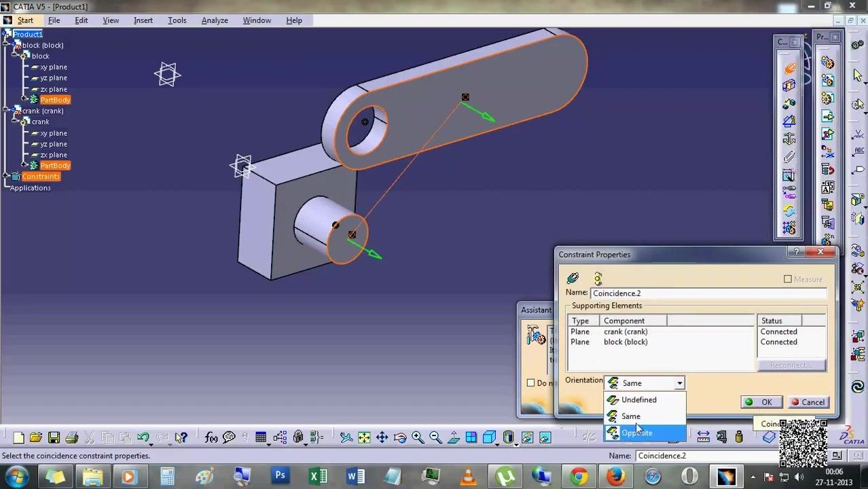Insert a new Component from Product Structure toolbar
Viewport: 868px width, 489px height.
coord(827,63)
